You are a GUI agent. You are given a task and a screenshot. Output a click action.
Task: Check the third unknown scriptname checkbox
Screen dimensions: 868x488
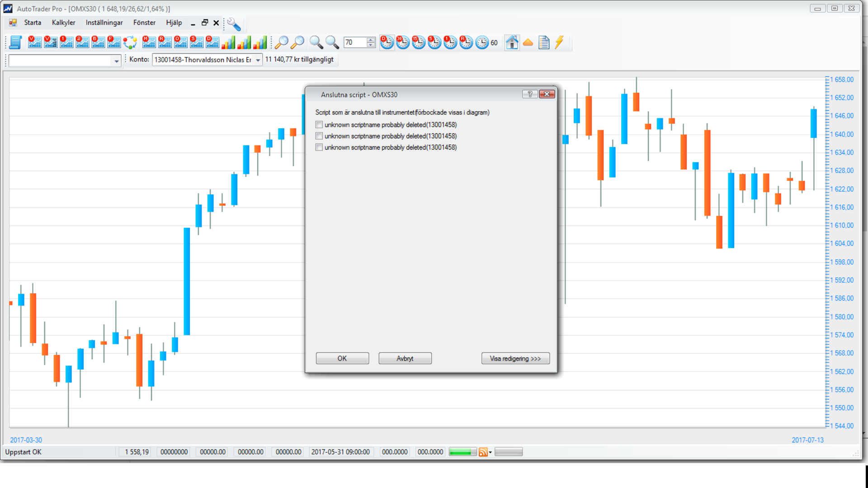click(319, 147)
